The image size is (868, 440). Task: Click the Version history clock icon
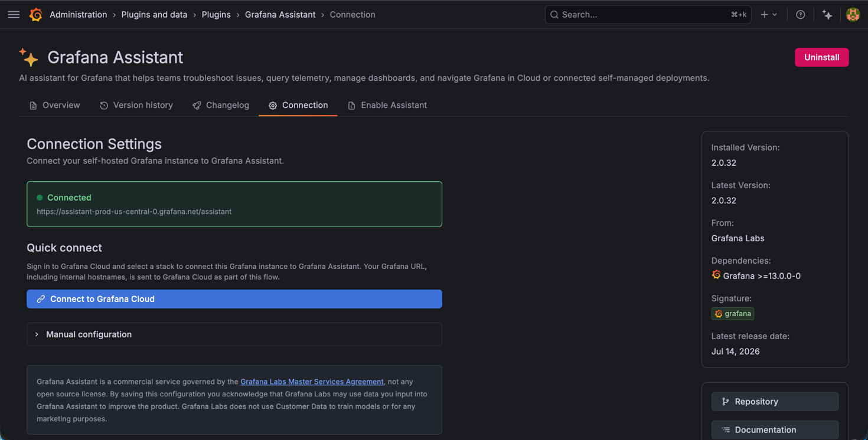[104, 106]
